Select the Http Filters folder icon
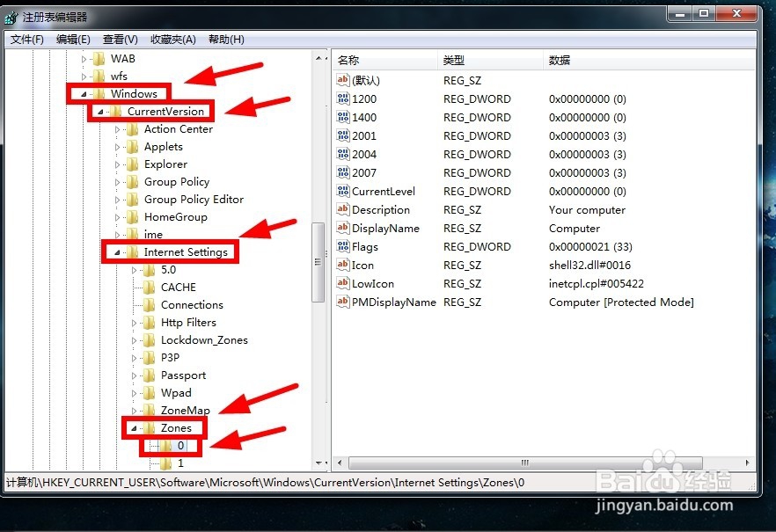The height and width of the screenshot is (532, 776). [x=149, y=323]
